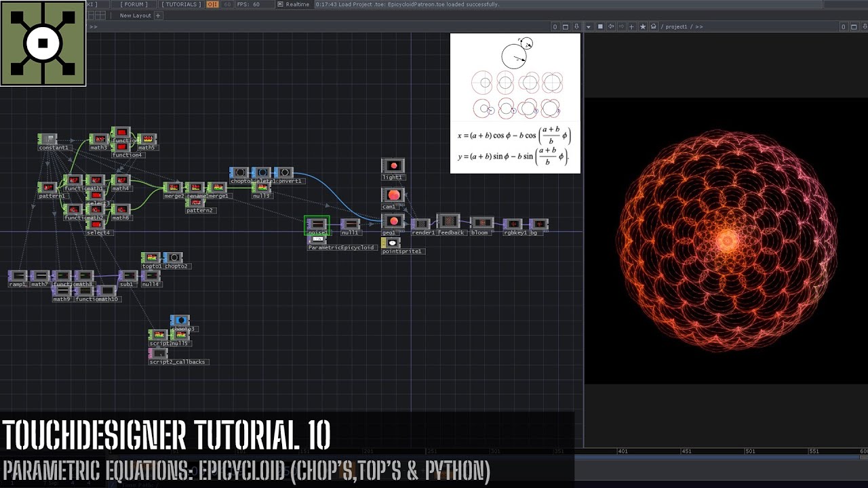The width and height of the screenshot is (868, 488).
Task: Select the New Layout tab
Action: point(135,16)
